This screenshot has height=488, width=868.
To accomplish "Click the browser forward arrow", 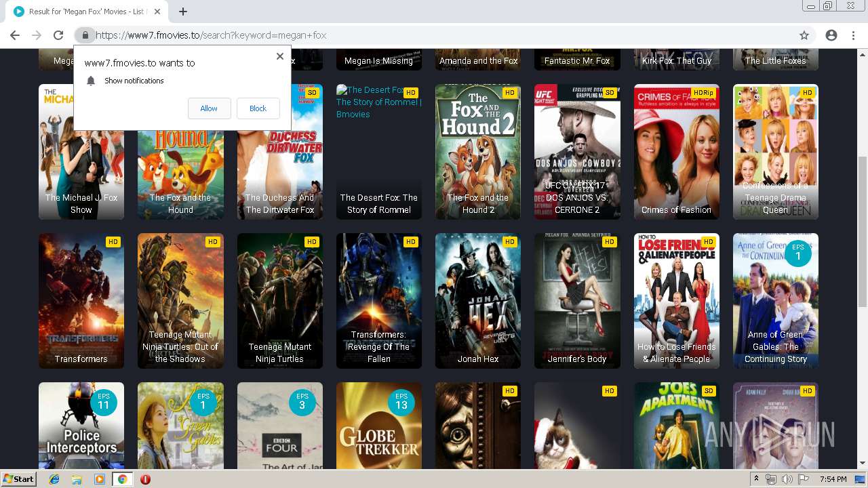I will 37,35.
